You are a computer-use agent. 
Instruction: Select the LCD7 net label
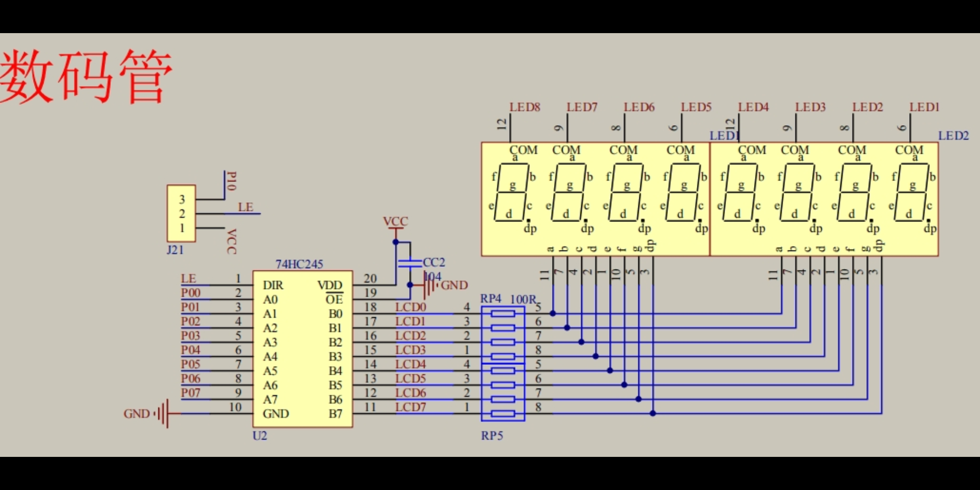(x=411, y=407)
